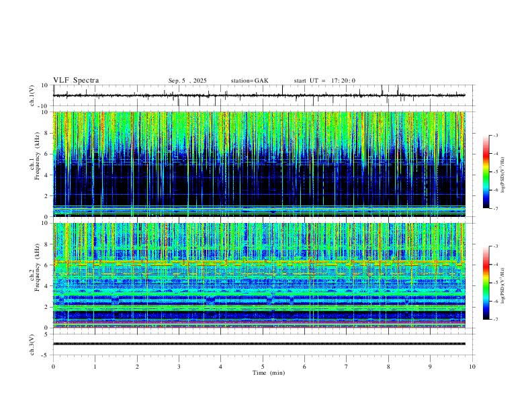Viewport: 532px width, 411px height.
Task: Click the "4" kHz tick of ch.1 spectrogram
Action: pyautogui.click(x=46, y=175)
